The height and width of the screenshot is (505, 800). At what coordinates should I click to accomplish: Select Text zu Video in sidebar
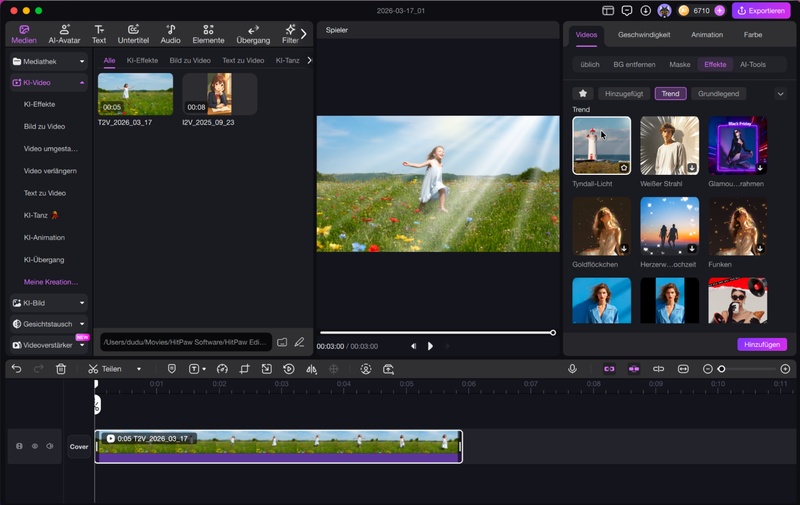click(x=45, y=193)
